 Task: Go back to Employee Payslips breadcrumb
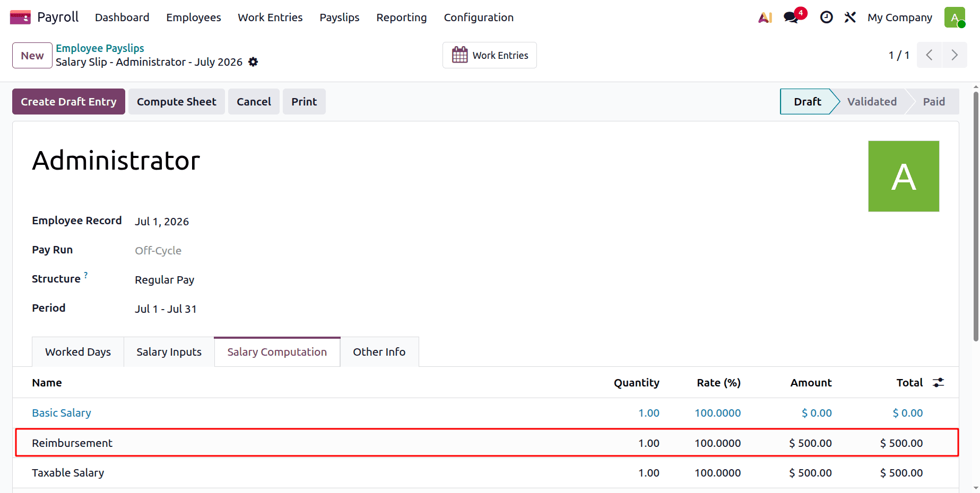(100, 48)
